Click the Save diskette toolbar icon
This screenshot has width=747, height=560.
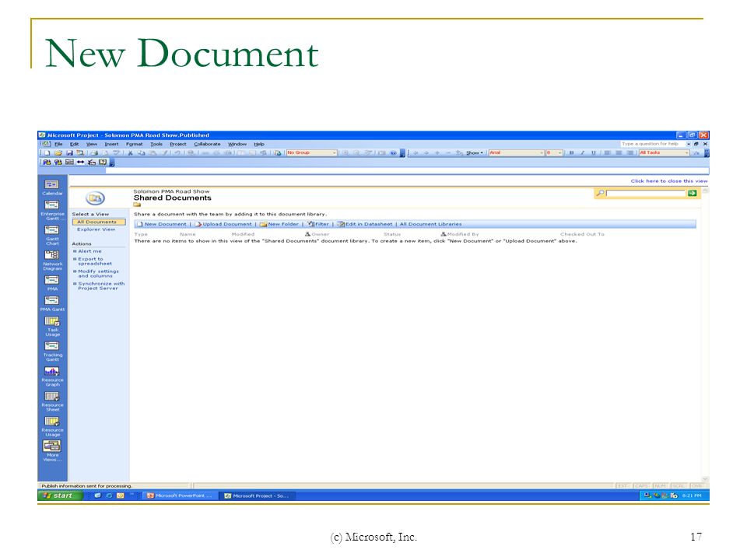(69, 153)
